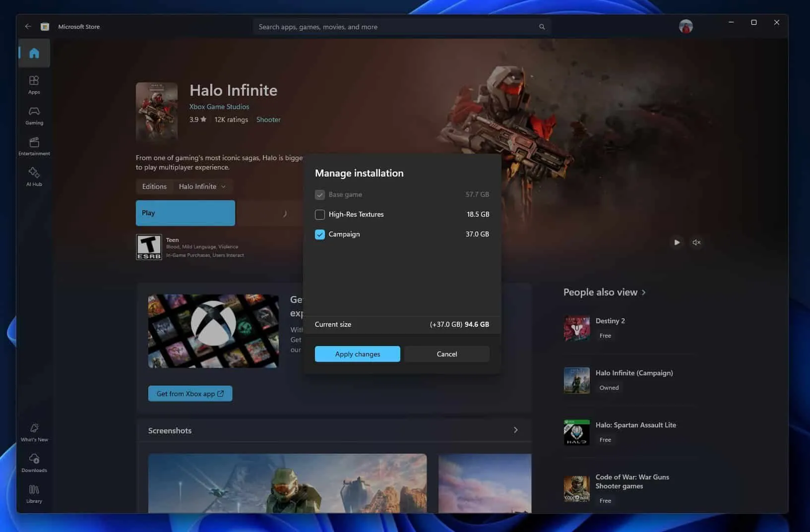Open the Entertainment section
This screenshot has width=810, height=532.
point(34,146)
